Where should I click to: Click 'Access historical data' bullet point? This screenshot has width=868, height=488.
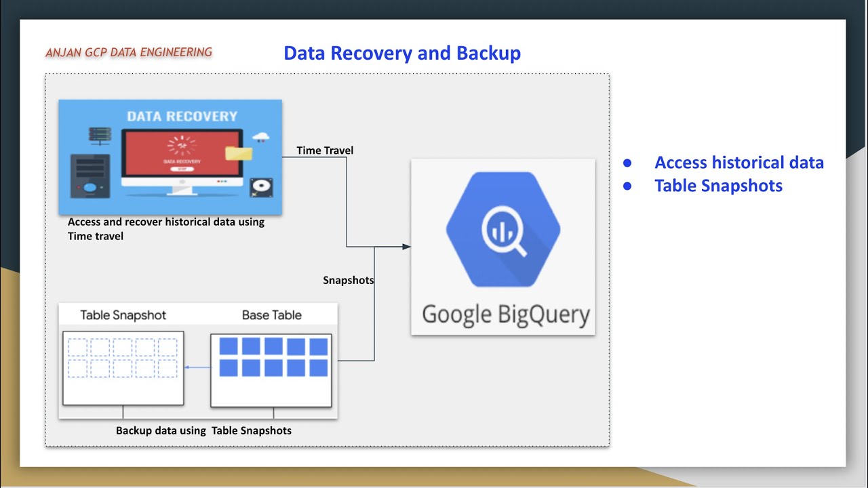tap(739, 163)
